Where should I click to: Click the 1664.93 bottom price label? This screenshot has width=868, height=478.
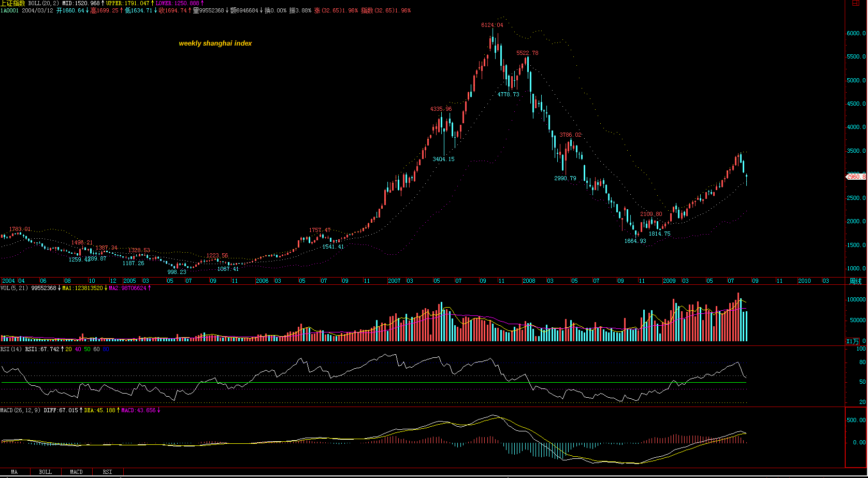(635, 241)
